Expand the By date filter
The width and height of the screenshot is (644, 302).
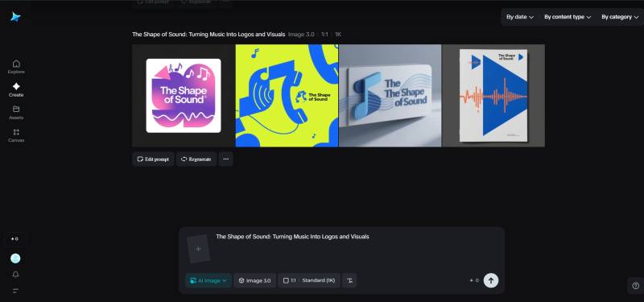[x=520, y=17]
